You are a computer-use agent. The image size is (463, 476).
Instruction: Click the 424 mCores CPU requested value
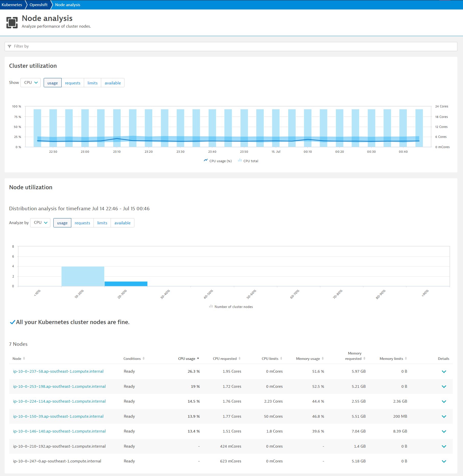(231, 446)
